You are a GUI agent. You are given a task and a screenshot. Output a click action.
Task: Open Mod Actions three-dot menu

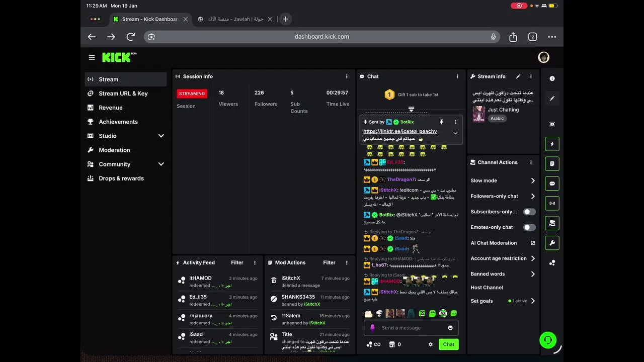(x=347, y=262)
